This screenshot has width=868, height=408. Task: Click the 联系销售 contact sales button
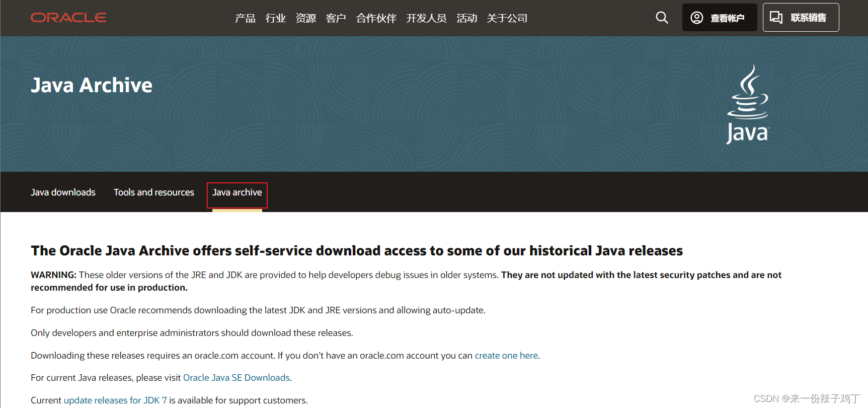(801, 18)
